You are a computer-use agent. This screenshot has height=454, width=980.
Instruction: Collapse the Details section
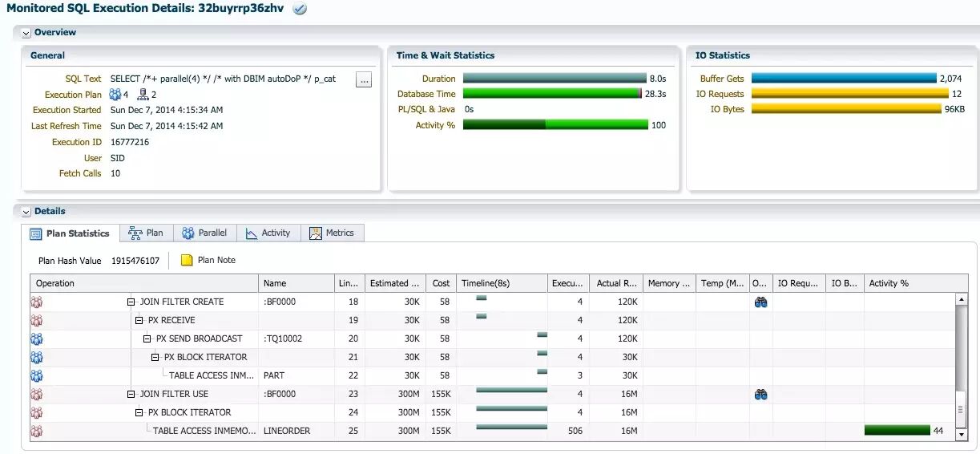(26, 212)
